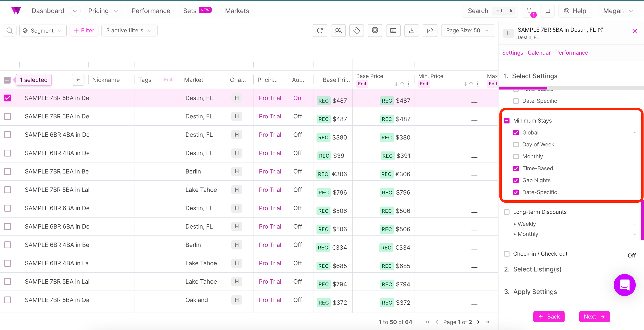Switch to the panel Calendar tab
This screenshot has width=644, height=330.
[539, 53]
